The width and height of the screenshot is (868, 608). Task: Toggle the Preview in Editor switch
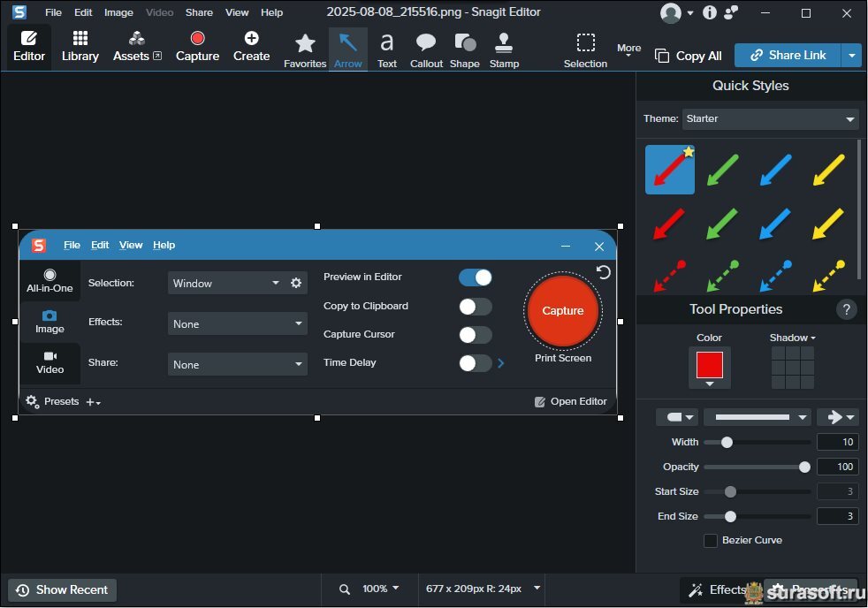pyautogui.click(x=475, y=277)
